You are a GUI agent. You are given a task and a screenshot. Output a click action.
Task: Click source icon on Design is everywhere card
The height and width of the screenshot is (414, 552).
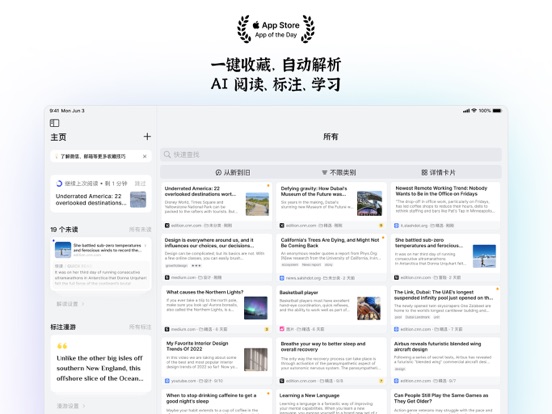[x=167, y=277]
